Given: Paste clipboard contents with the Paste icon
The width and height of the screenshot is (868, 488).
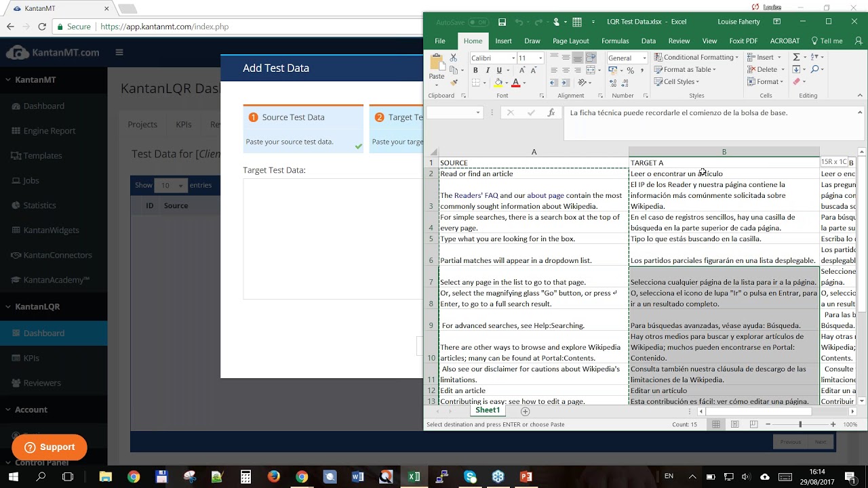Looking at the screenshot, I should pos(437,62).
